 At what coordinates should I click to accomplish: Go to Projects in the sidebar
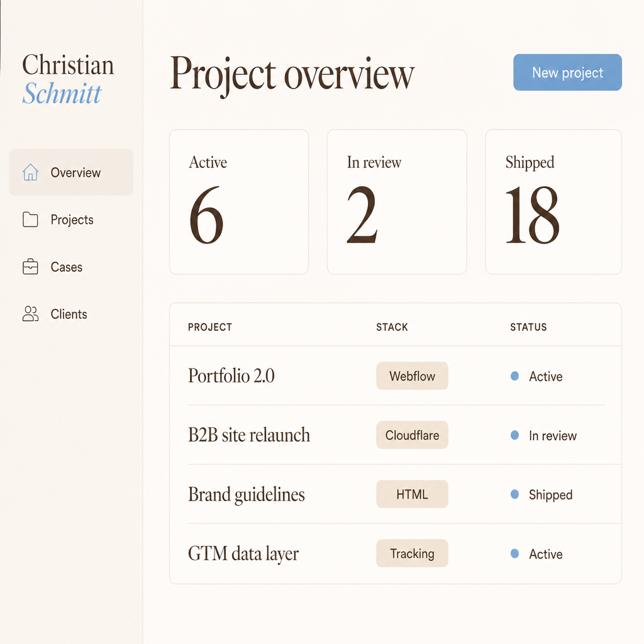[72, 219]
